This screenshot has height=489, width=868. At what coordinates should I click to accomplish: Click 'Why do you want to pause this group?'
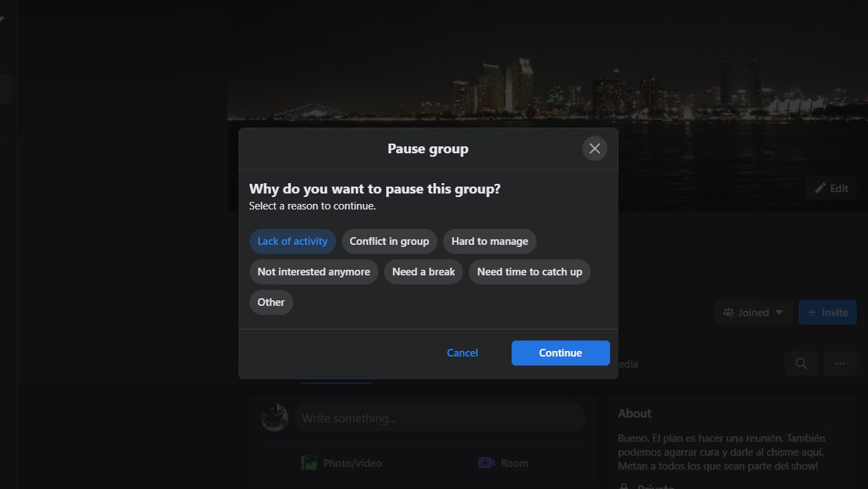[375, 189]
